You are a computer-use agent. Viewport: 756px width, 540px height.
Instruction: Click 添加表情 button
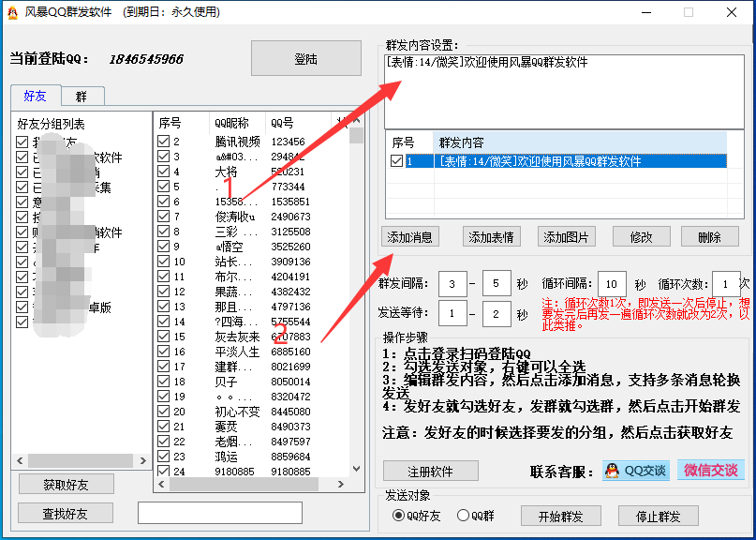point(491,237)
